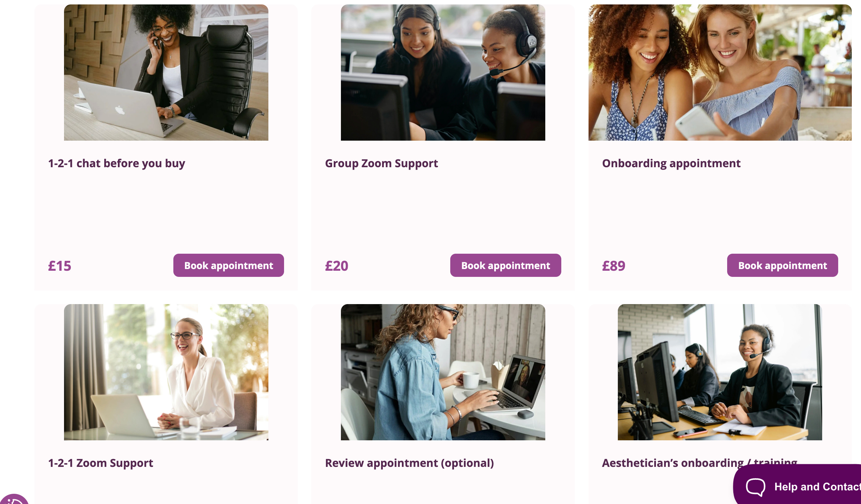The width and height of the screenshot is (861, 504).
Task: Open the Group Zoom Support title link
Action: pos(381,163)
